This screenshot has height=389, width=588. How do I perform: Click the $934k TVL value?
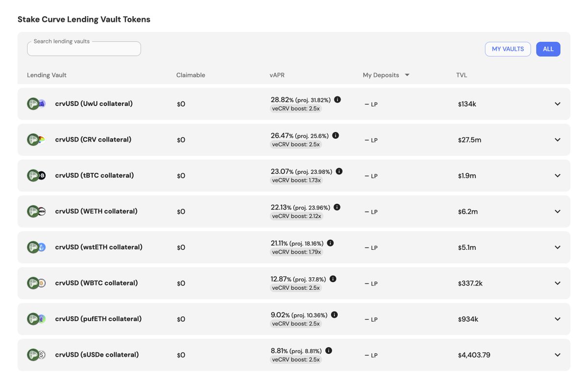(468, 319)
